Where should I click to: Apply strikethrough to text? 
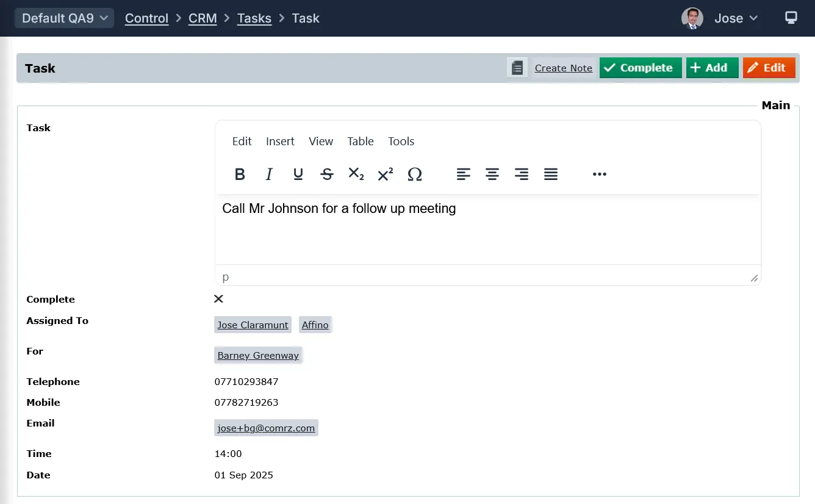click(x=327, y=175)
